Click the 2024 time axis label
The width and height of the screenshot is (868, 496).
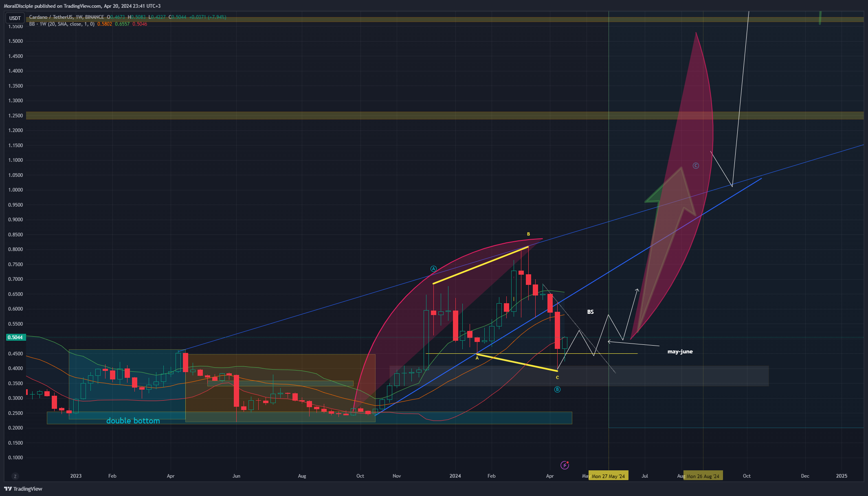455,476
